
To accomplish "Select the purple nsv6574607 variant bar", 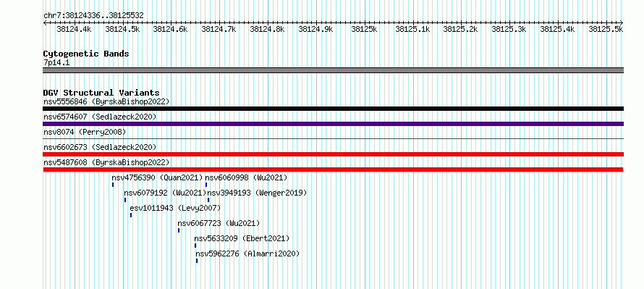I will 333,124.
